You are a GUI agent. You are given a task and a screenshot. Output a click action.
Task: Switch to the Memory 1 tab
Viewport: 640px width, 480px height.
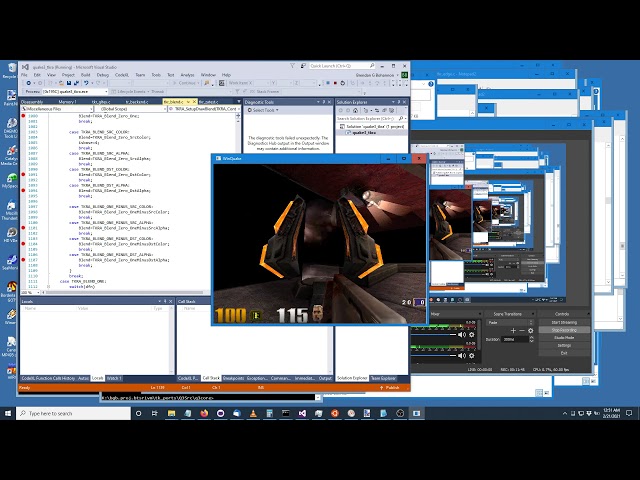[x=67, y=102]
